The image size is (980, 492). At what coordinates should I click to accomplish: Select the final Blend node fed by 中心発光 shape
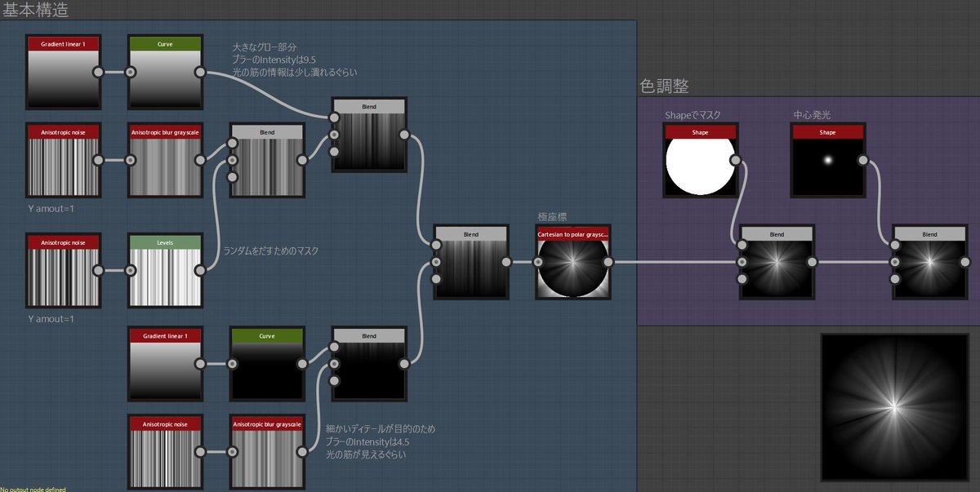pos(929,263)
